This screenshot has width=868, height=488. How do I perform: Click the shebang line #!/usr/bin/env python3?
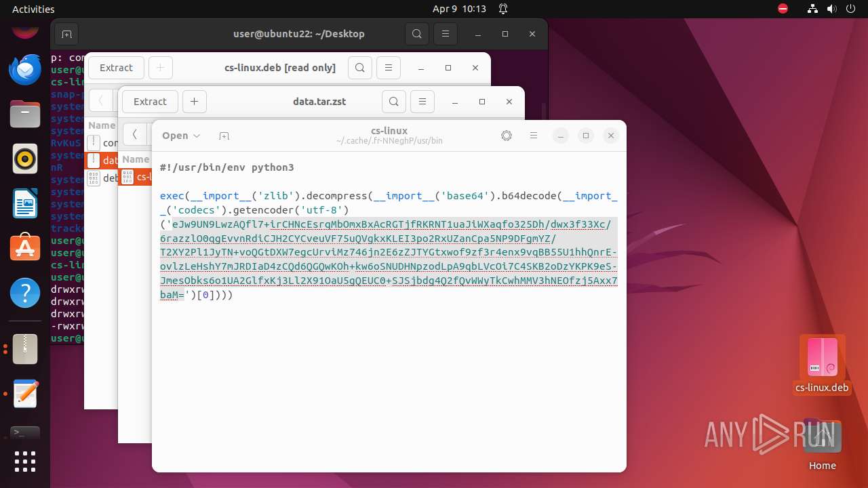click(x=227, y=167)
